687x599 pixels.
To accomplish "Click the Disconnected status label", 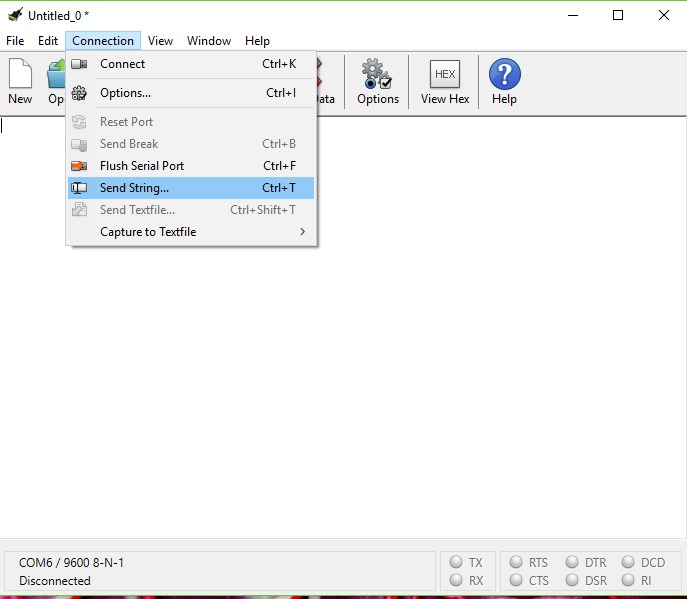I will 55,580.
